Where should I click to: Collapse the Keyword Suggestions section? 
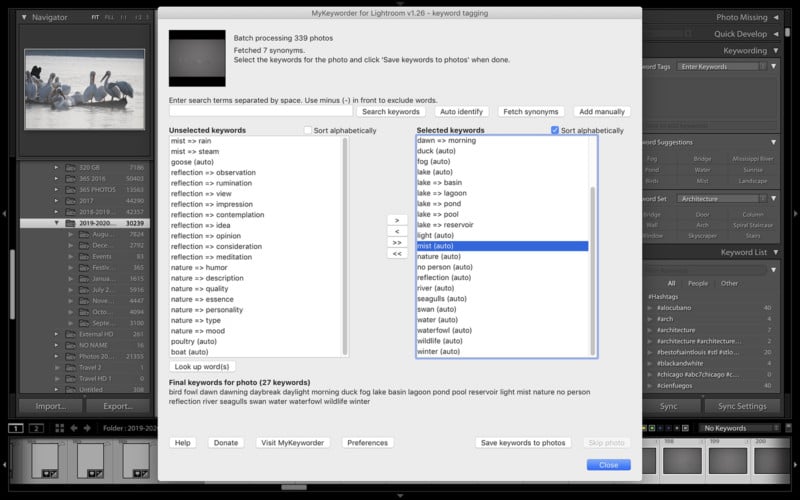click(x=773, y=142)
